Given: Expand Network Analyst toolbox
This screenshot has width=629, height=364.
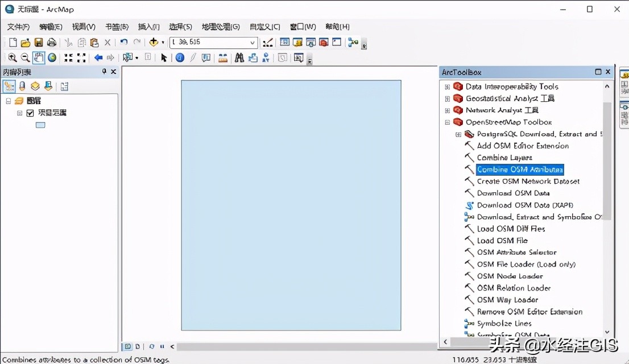Looking at the screenshot, I should point(447,110).
